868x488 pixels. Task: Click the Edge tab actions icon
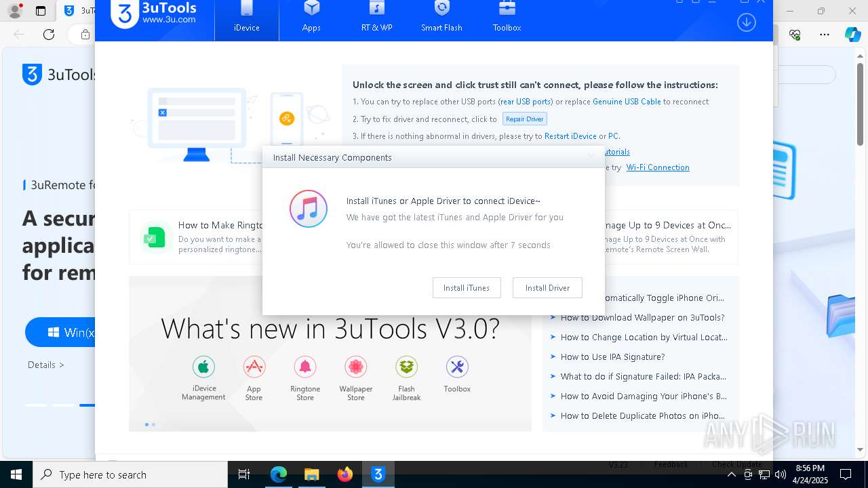coord(41,11)
